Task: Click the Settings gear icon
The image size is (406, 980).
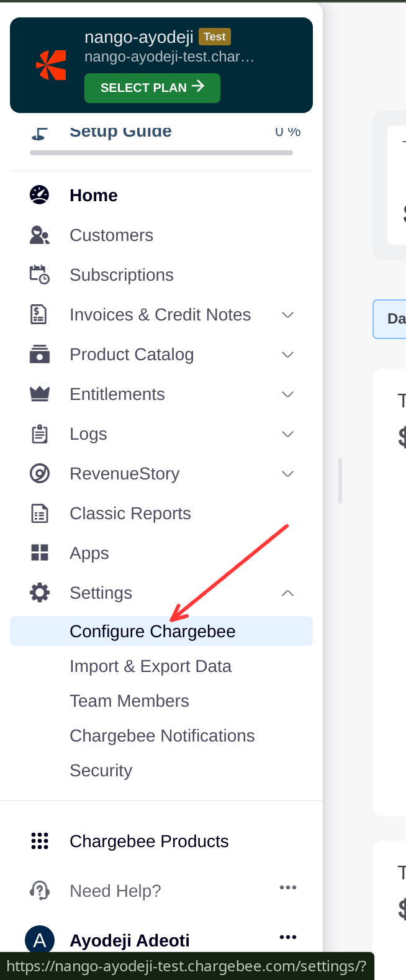Action: pos(40,592)
